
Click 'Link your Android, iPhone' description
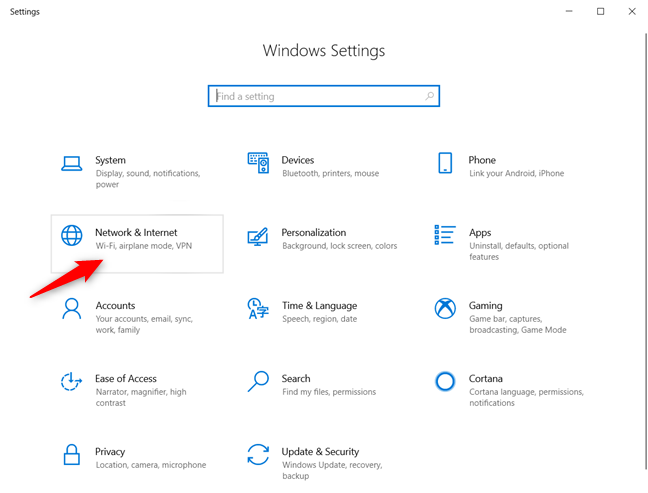click(516, 174)
